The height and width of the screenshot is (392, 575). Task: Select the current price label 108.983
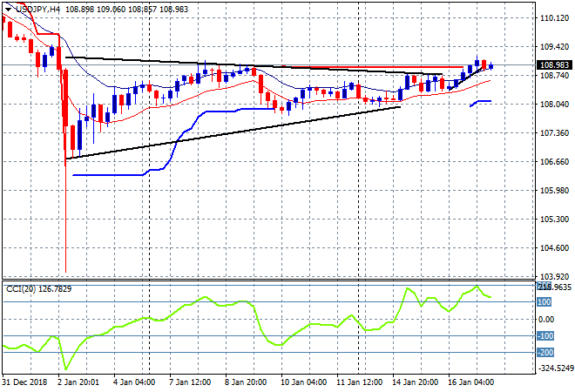coord(554,65)
